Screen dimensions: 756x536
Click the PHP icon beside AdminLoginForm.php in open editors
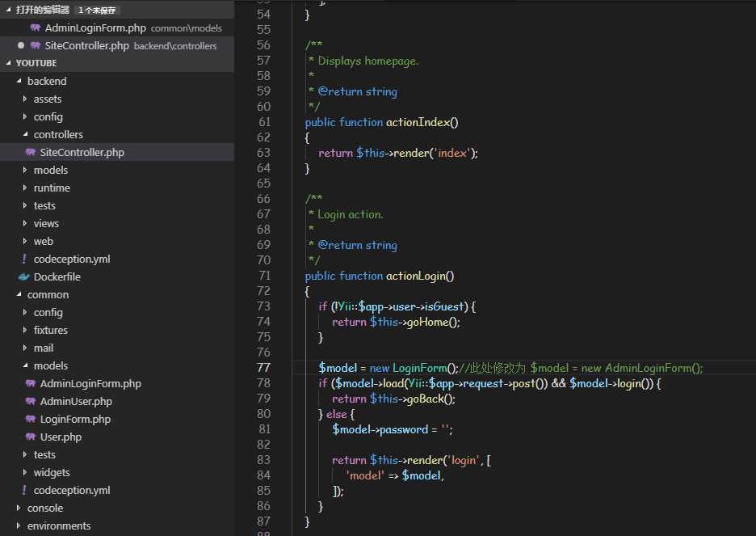36,27
